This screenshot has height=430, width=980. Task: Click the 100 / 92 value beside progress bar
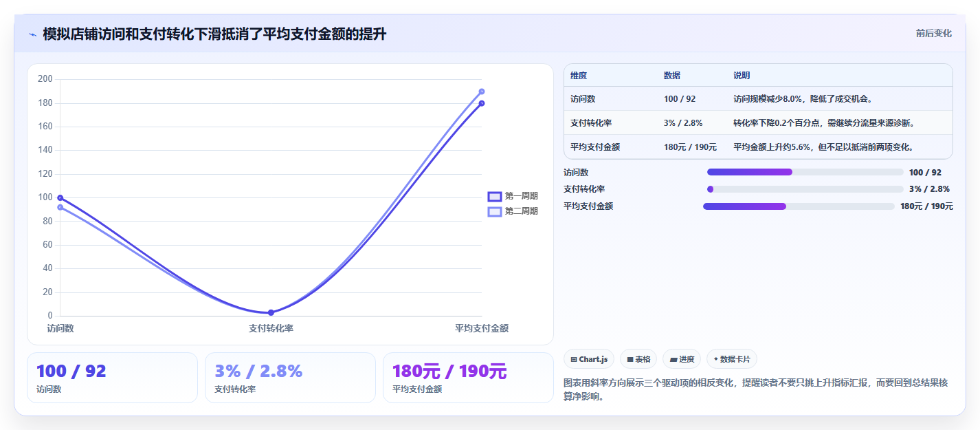[925, 173]
